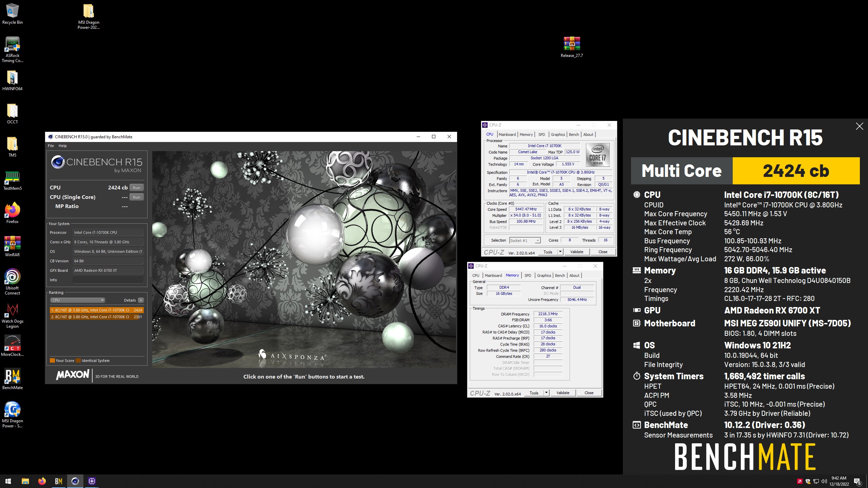Open the Help menu in Cinebench

coord(63,146)
